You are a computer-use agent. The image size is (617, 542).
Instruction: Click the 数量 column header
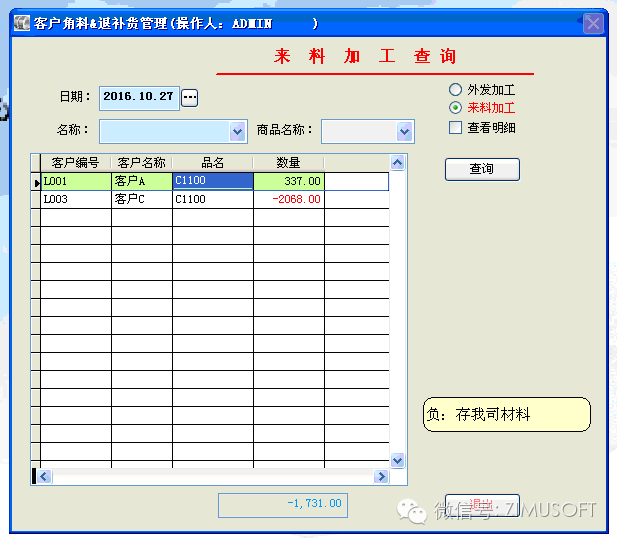(x=288, y=162)
